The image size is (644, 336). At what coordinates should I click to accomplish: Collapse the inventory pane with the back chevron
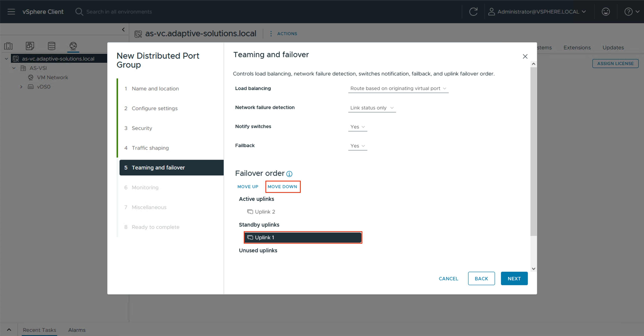(x=123, y=29)
